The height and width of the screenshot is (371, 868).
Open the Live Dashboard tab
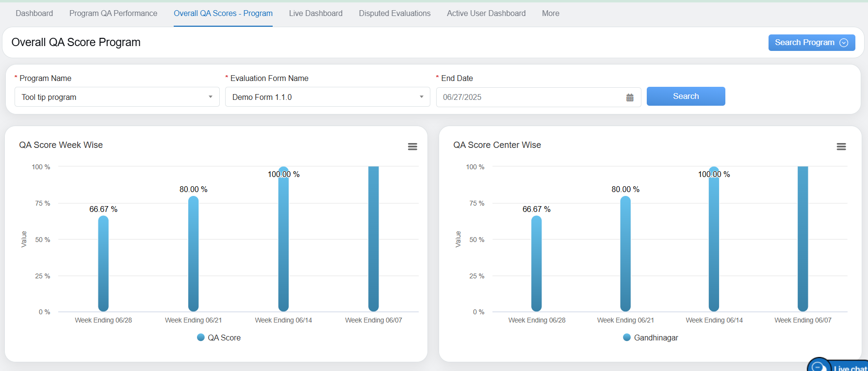[315, 14]
